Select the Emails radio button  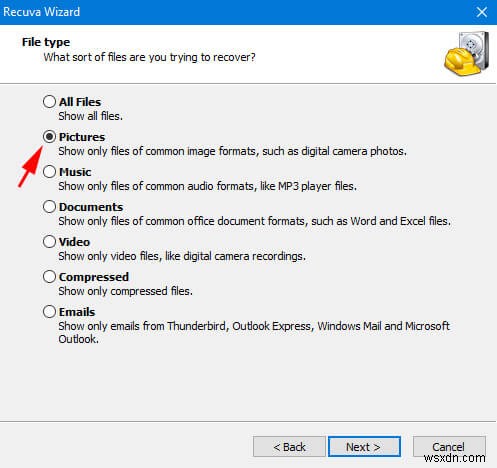coord(49,312)
